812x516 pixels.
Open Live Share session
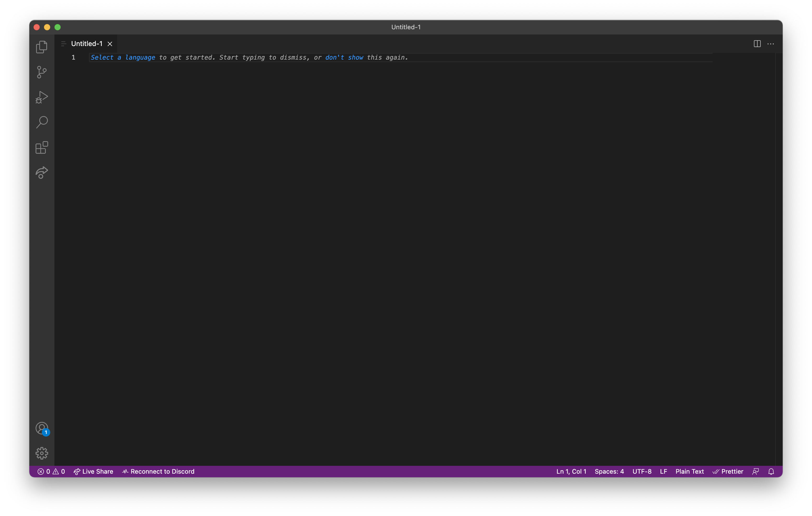point(93,471)
